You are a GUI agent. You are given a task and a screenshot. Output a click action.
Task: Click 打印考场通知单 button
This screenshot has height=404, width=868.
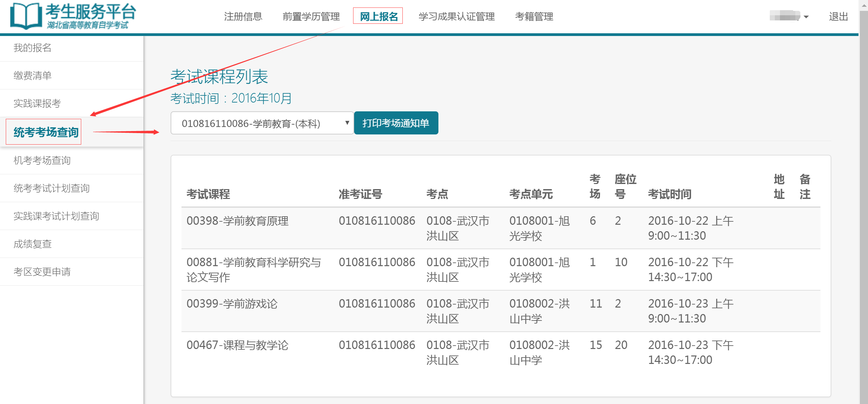[396, 123]
